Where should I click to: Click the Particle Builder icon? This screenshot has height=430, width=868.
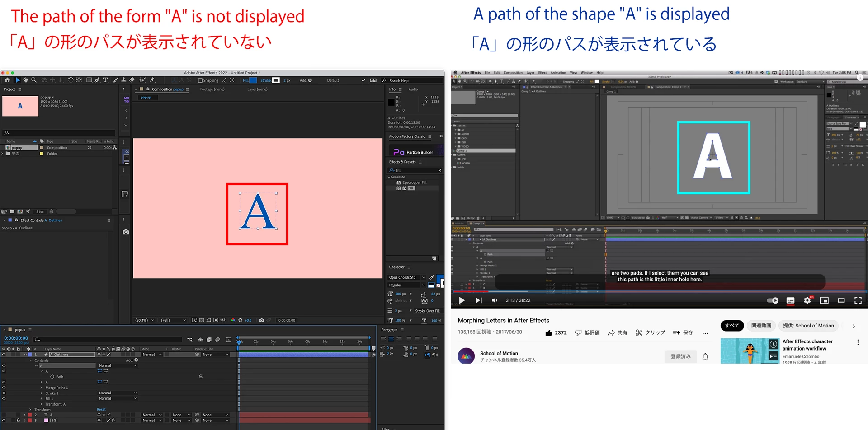[399, 152]
